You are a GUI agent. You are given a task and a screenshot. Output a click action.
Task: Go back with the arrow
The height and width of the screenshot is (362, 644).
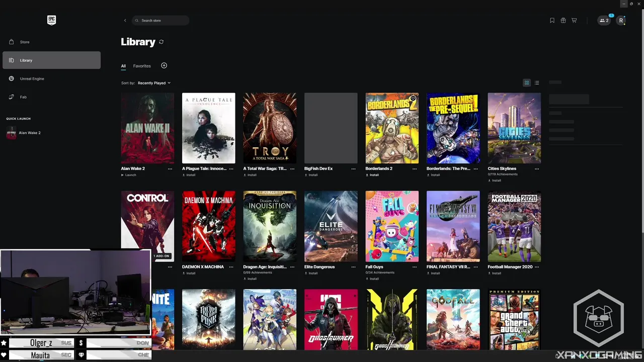(125, 21)
